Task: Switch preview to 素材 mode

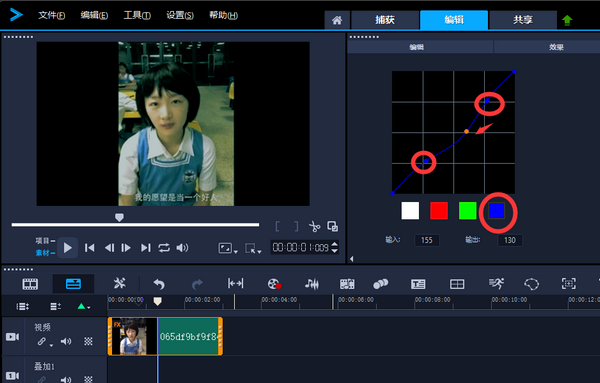Action: (45, 253)
